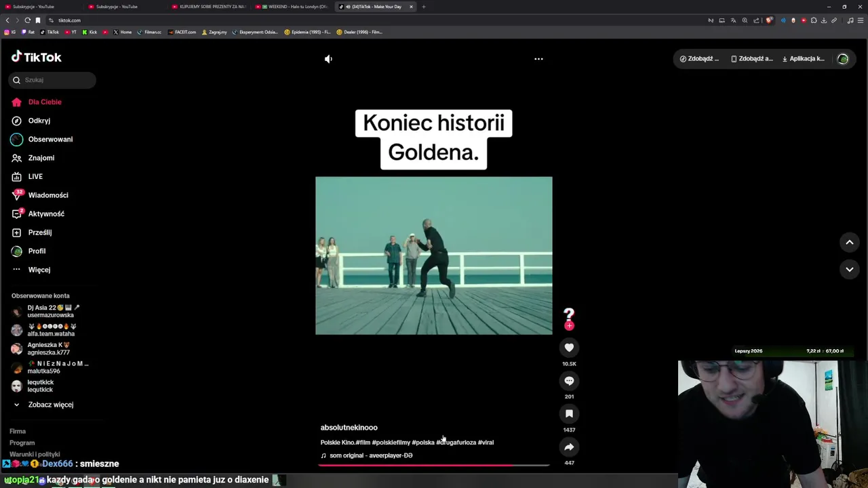Save the video with the bookmark icon
Viewport: 868px width, 488px height.
click(x=569, y=413)
